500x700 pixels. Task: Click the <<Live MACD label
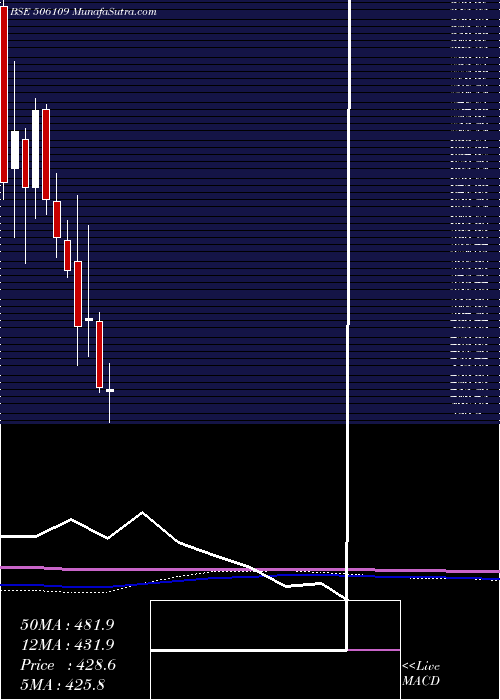coord(421,674)
